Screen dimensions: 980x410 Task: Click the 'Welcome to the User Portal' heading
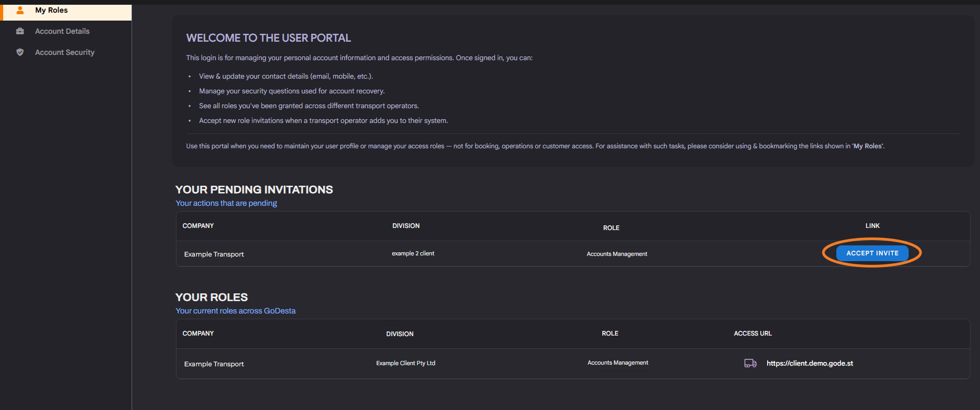tap(268, 38)
